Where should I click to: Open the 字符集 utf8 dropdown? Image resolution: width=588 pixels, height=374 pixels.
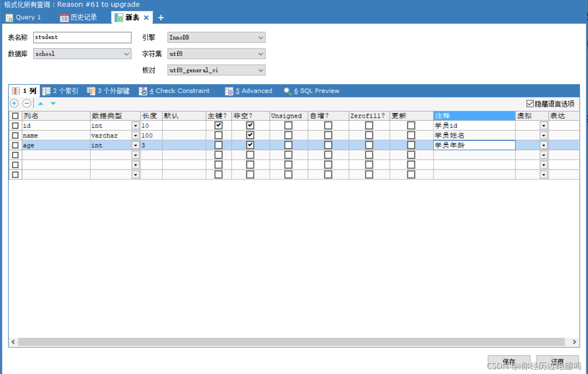click(217, 54)
